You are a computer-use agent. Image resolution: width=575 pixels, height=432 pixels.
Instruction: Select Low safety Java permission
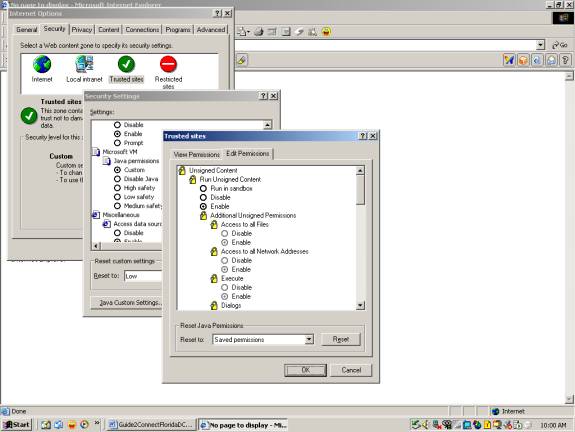pyautogui.click(x=117, y=197)
